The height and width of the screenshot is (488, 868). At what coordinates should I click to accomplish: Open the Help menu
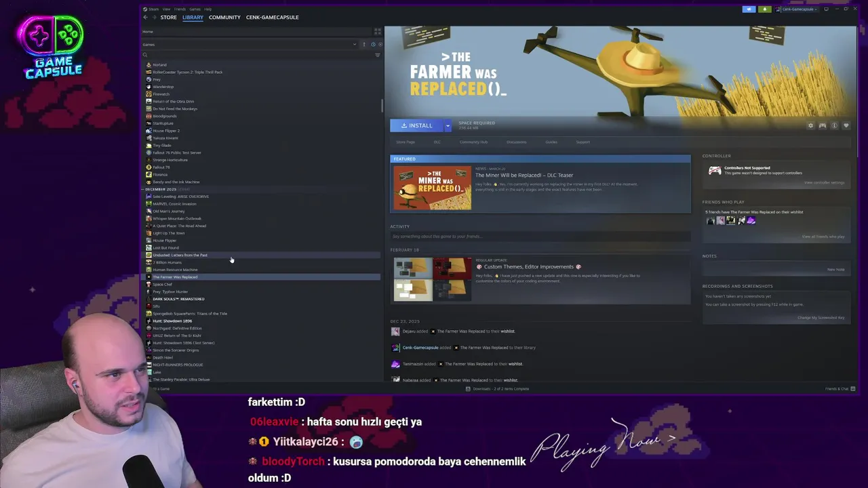coord(208,9)
